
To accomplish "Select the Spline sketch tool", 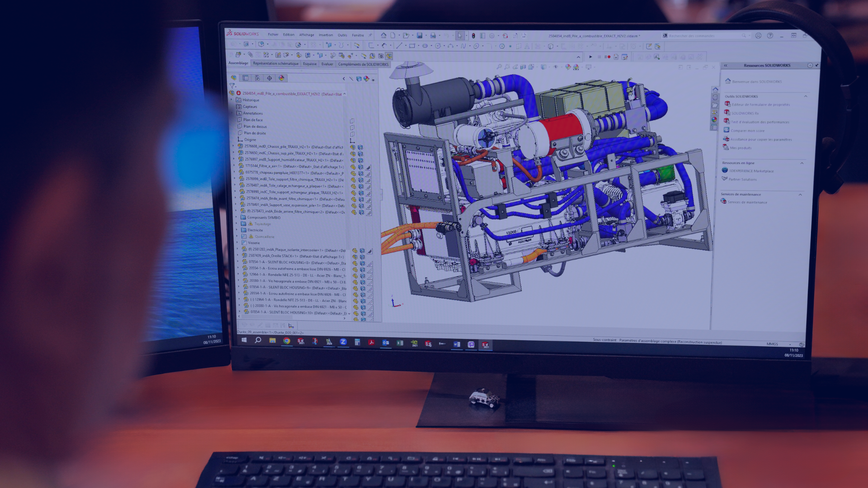I will 463,45.
